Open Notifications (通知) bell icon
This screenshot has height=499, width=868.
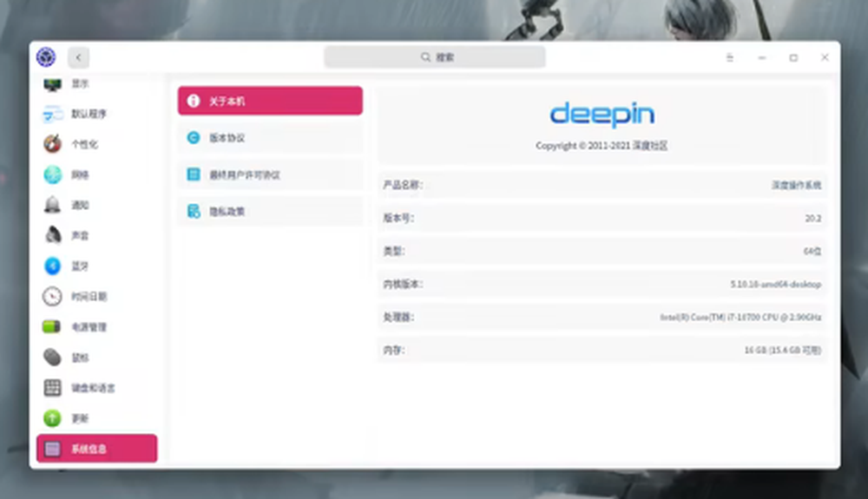pos(53,206)
